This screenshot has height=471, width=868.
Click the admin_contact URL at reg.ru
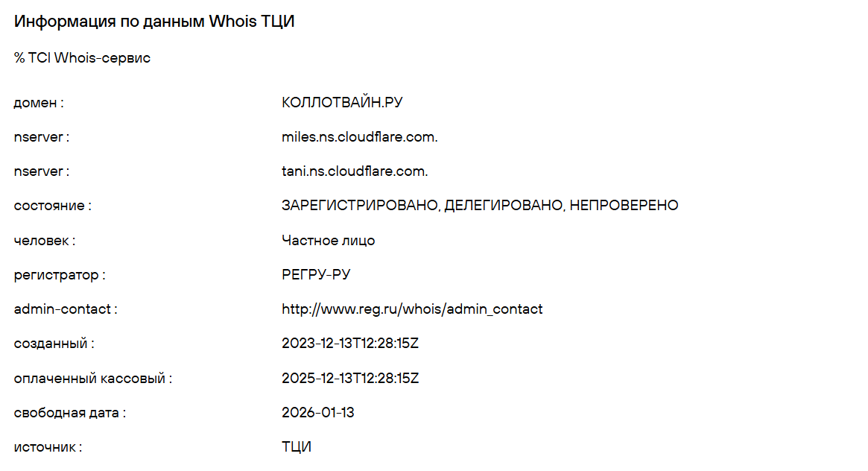point(412,309)
